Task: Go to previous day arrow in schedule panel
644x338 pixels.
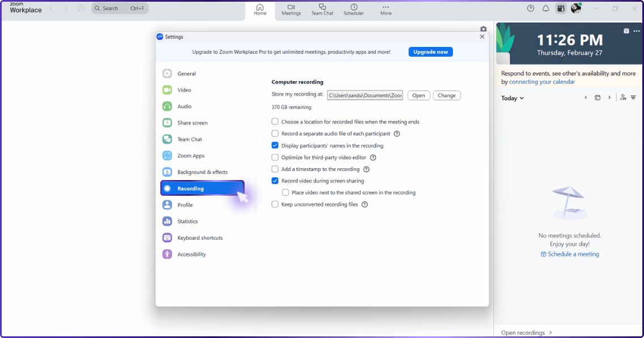Action: [586, 98]
